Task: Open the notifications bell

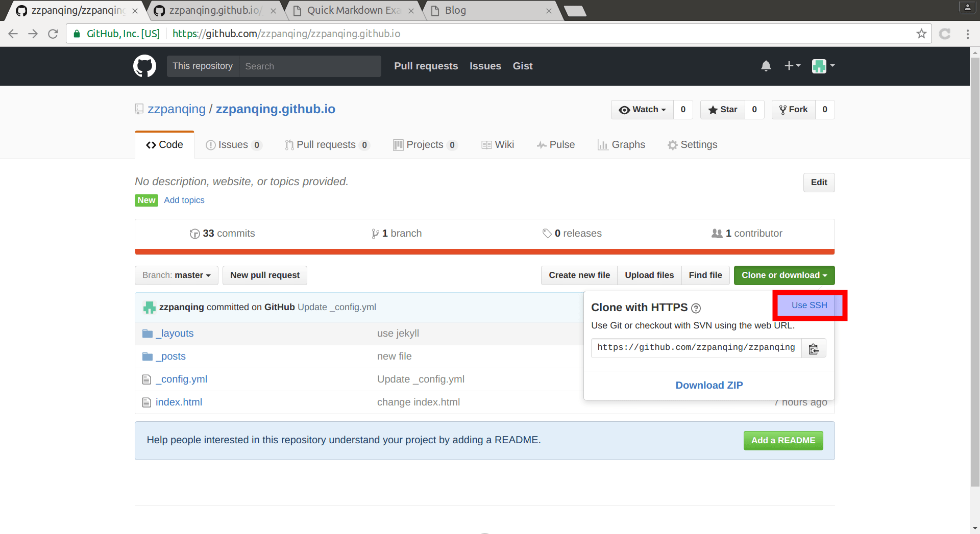Action: click(x=766, y=66)
